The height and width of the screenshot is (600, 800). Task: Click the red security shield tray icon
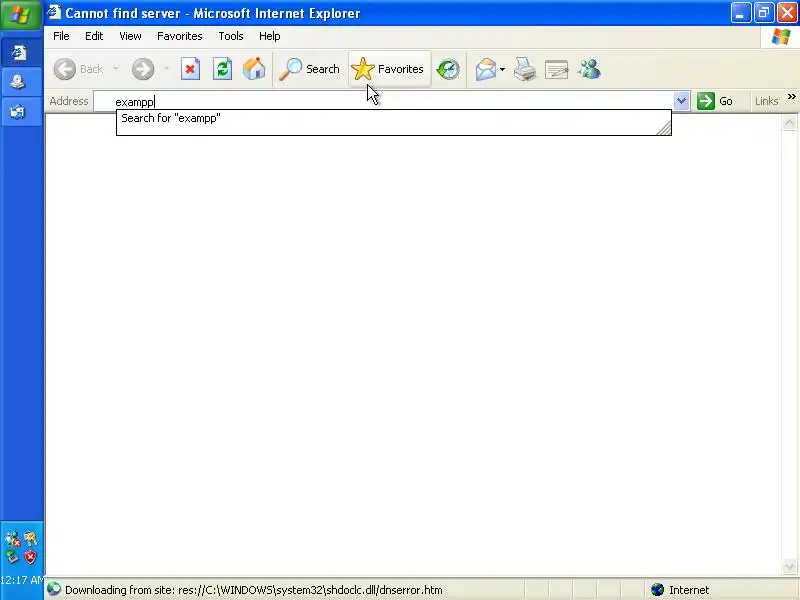[x=31, y=557]
